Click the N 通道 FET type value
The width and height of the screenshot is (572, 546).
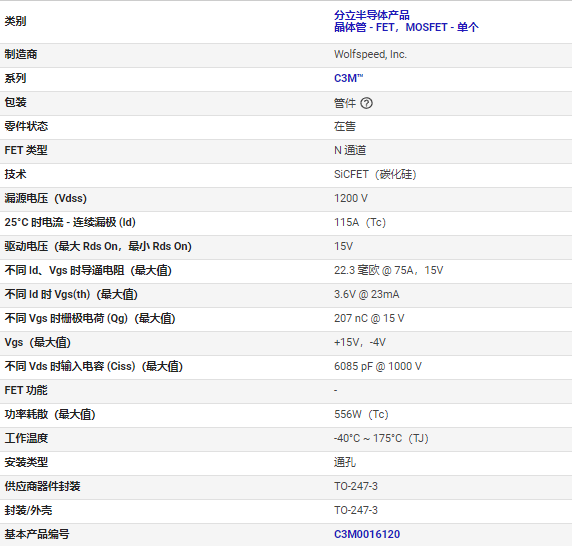[x=350, y=150]
